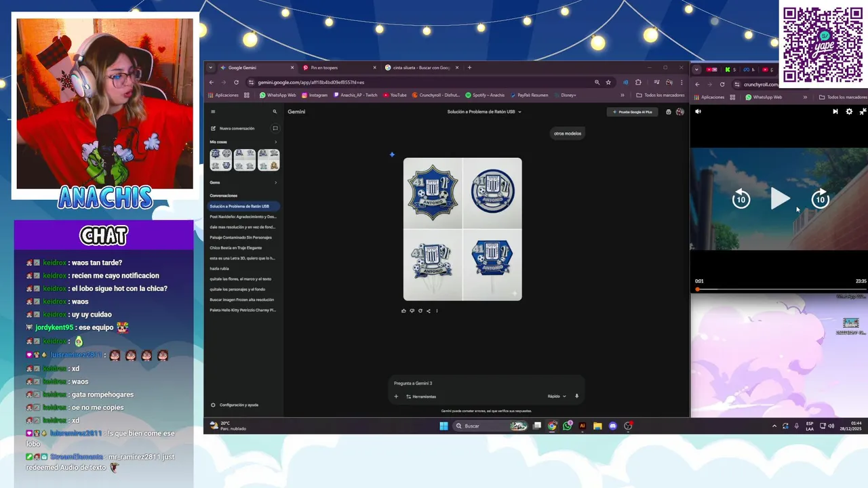Open temporary chat icon beside Nueva conversación

(x=275, y=128)
